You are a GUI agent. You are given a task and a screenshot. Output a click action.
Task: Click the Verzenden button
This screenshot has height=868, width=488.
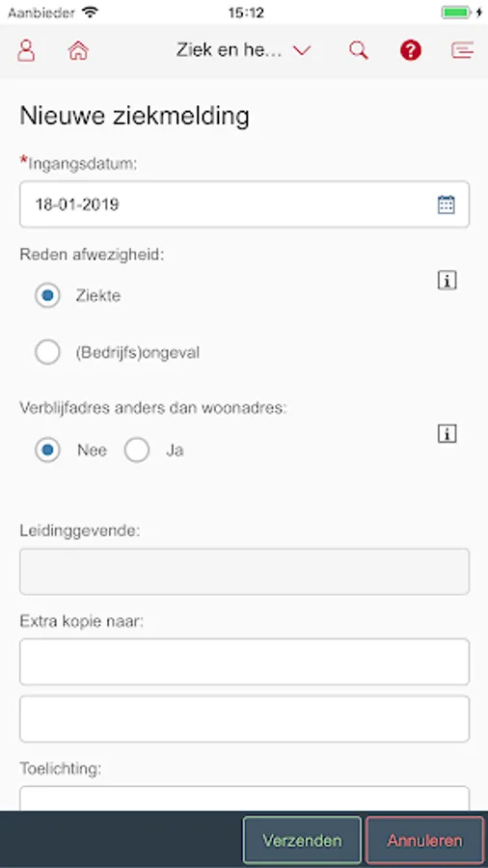(302, 840)
